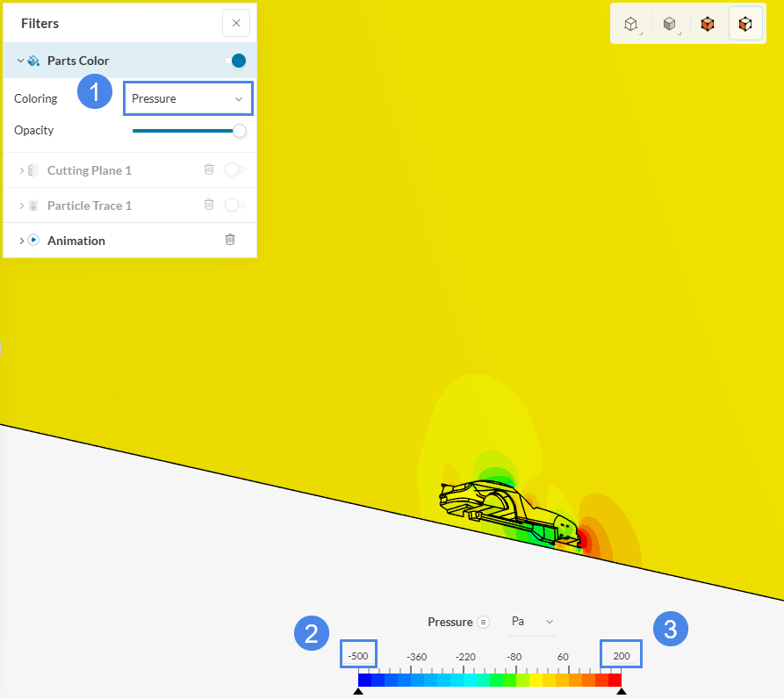Open the Pa unit dropdown
This screenshot has width=784, height=699.
[x=532, y=622]
